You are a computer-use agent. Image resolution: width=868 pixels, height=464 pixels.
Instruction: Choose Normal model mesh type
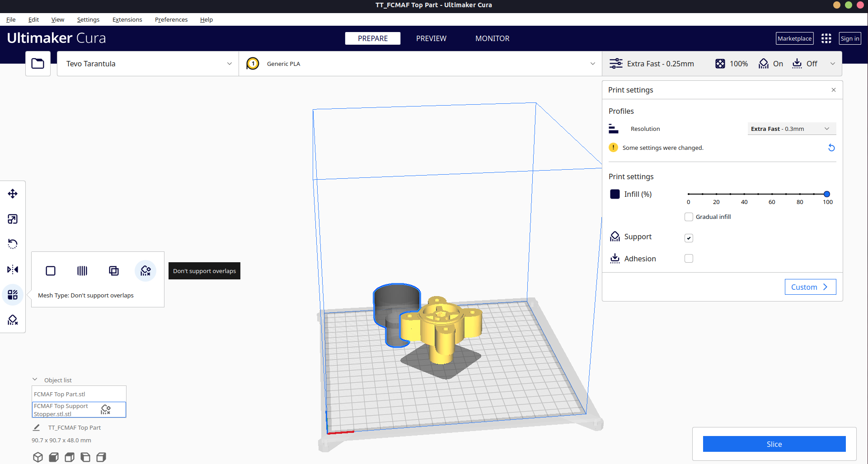pyautogui.click(x=51, y=271)
